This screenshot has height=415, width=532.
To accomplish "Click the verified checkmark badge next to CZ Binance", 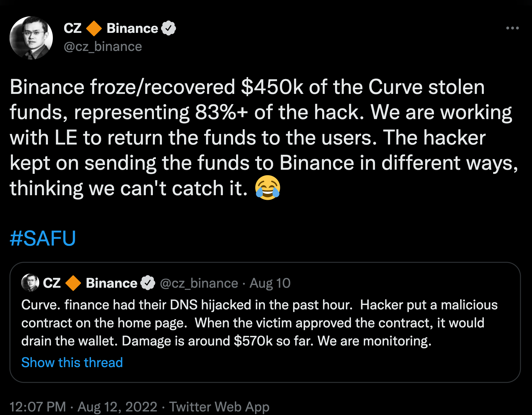I will [169, 28].
